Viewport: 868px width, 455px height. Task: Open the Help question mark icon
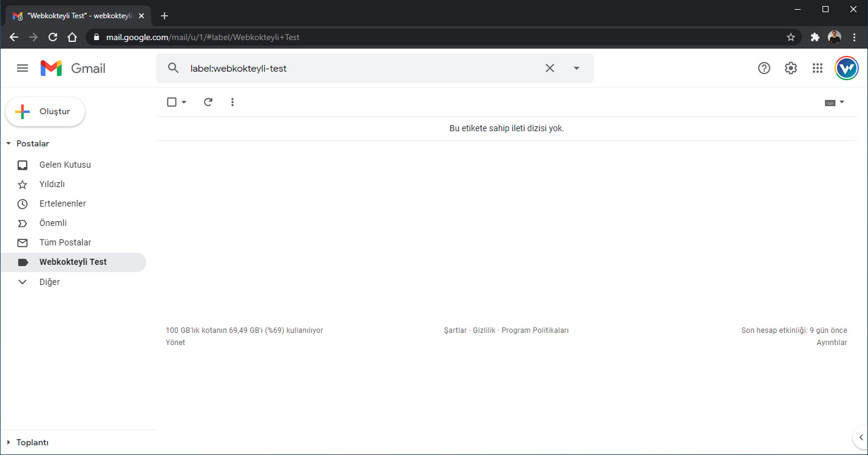point(764,68)
